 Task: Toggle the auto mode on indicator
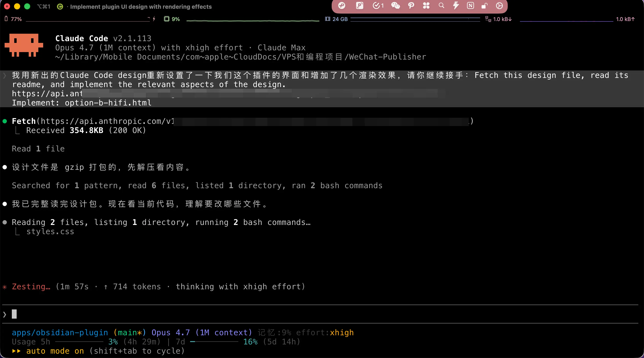[x=55, y=351]
